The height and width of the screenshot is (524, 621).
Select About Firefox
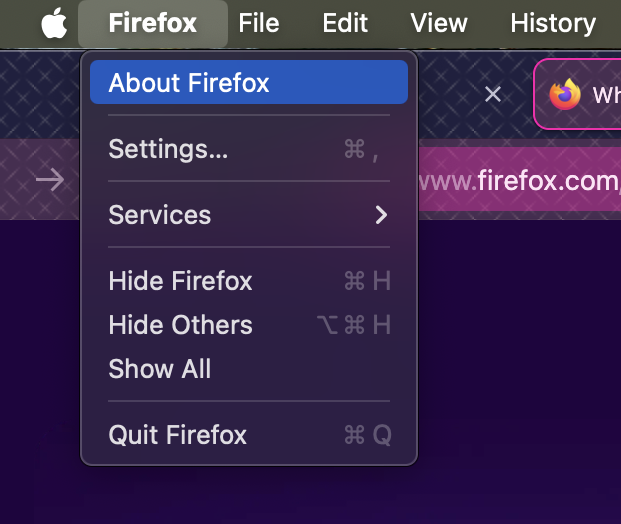click(249, 82)
